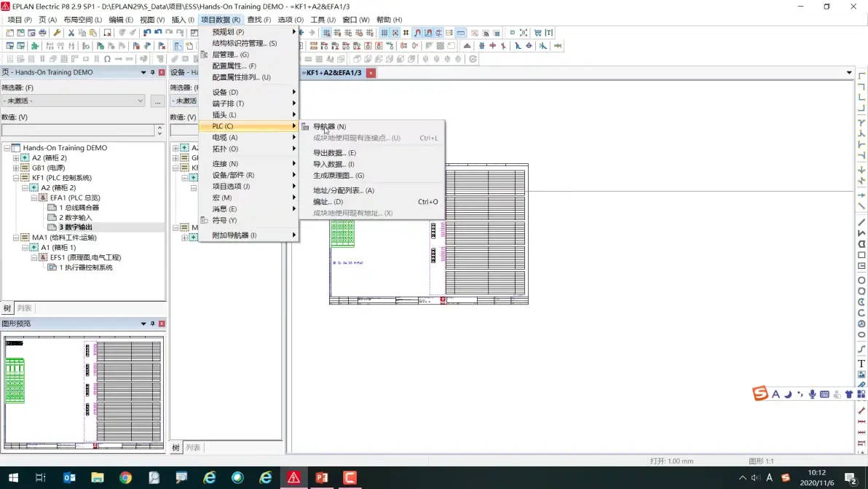Toggle the grid E button
This screenshot has width=868, height=489.
tap(370, 33)
